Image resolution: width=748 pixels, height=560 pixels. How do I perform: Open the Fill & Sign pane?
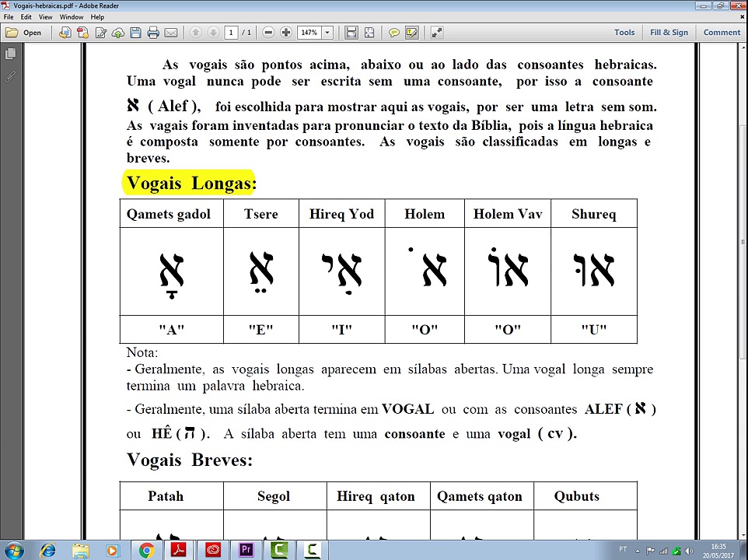669,33
